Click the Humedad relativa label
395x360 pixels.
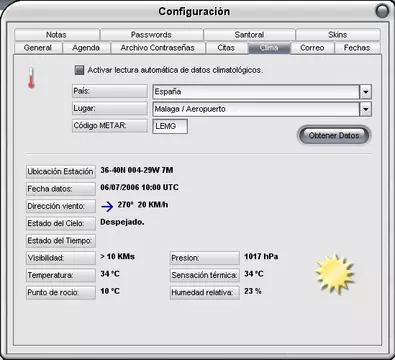click(205, 293)
